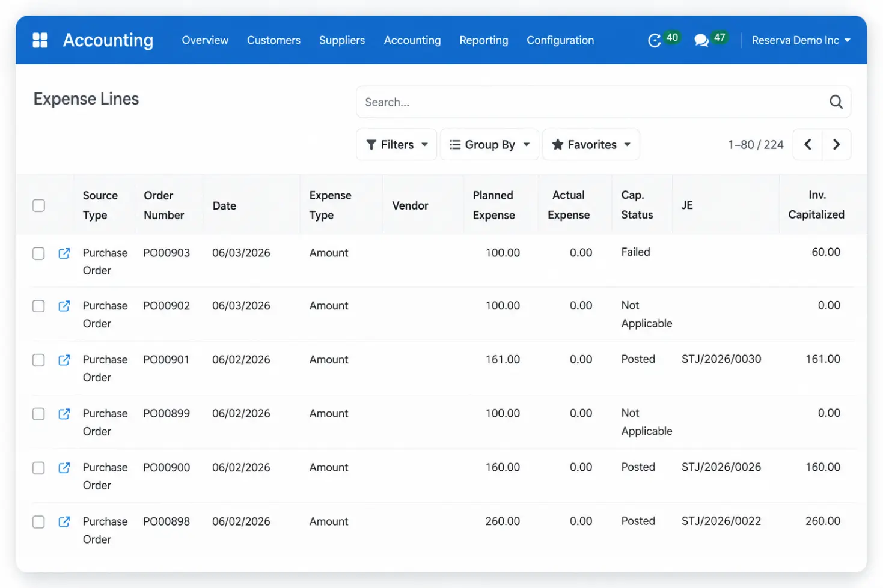This screenshot has height=588, width=883.
Task: Select the PO00900 row checkbox
Action: [38, 468]
